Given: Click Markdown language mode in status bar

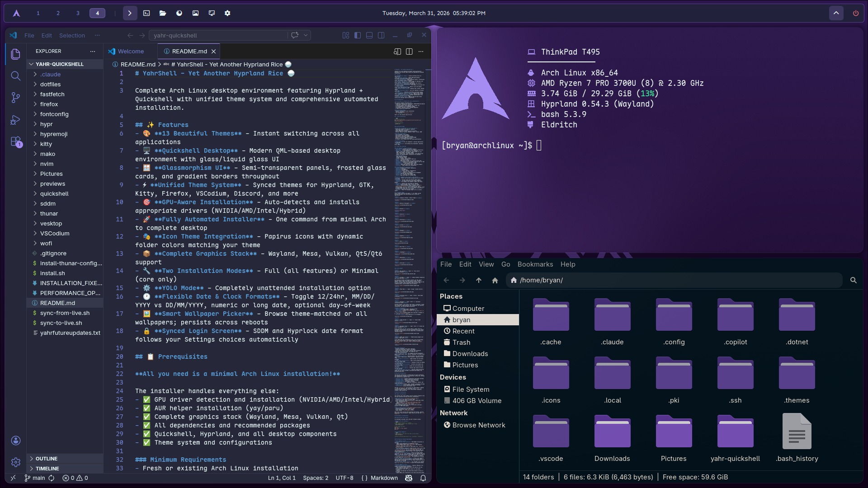Looking at the screenshot, I should [384, 478].
